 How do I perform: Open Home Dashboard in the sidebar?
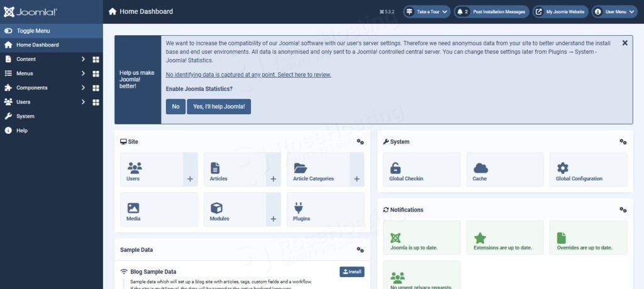click(52, 45)
